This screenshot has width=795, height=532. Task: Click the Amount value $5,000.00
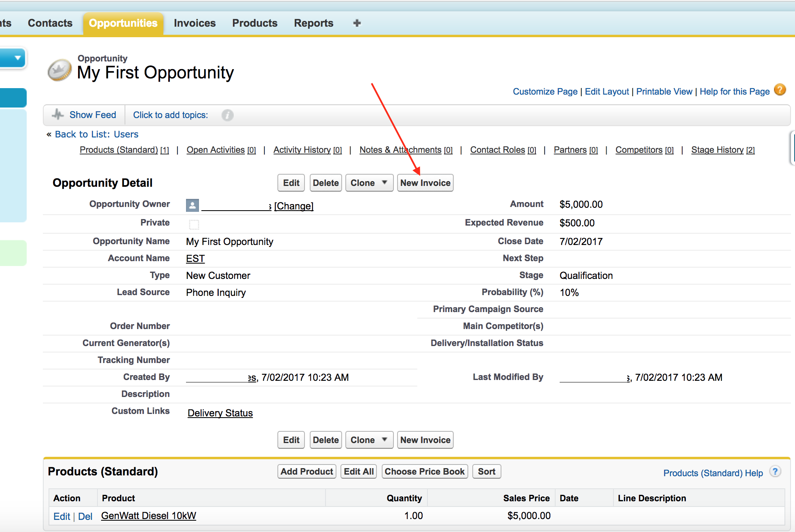581,204
